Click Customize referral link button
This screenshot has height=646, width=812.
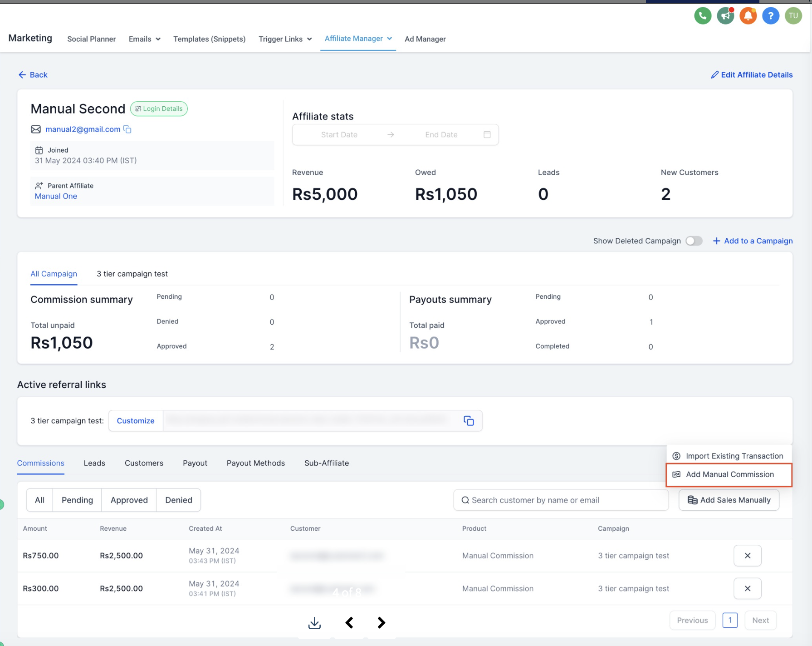click(136, 421)
